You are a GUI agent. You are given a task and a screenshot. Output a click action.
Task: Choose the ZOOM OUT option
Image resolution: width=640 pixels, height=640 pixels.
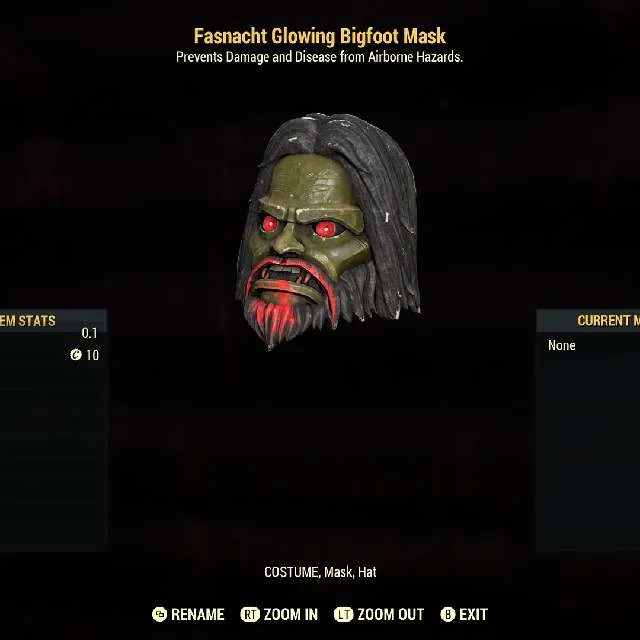point(391,614)
